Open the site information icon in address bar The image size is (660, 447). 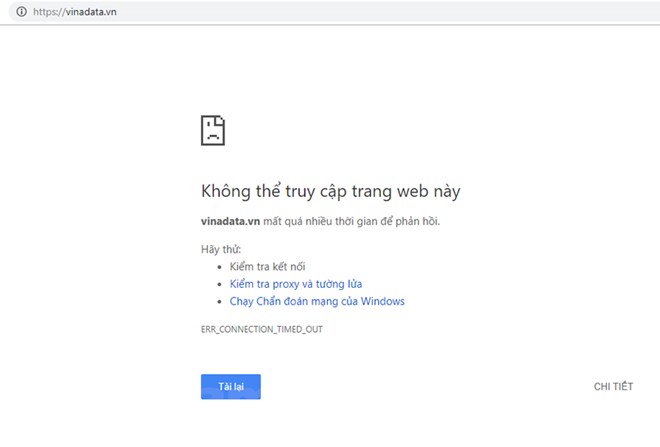tap(21, 11)
